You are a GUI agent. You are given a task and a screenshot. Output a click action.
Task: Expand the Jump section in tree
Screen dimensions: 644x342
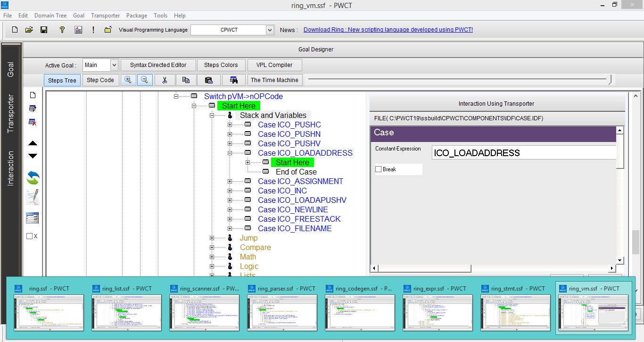[212, 238]
